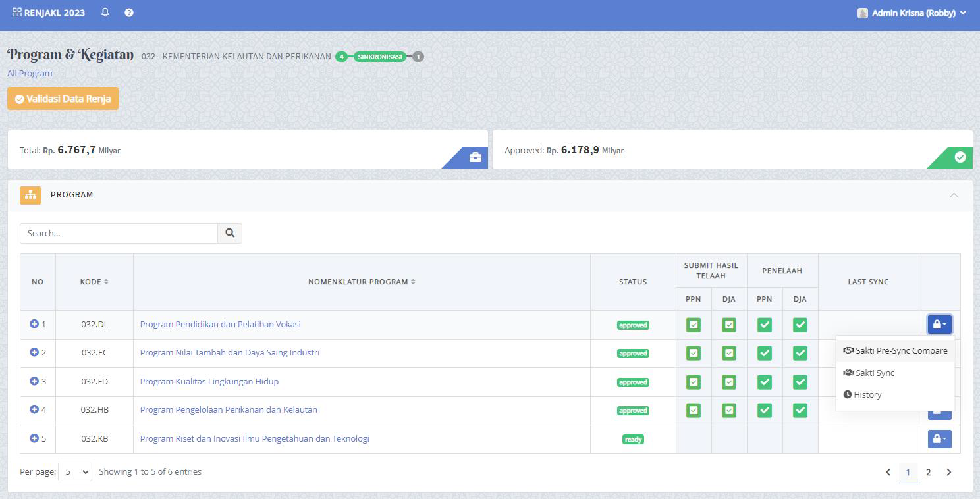Collapse the Program panel chevron
Viewport: 980px width, 499px height.
click(954, 195)
